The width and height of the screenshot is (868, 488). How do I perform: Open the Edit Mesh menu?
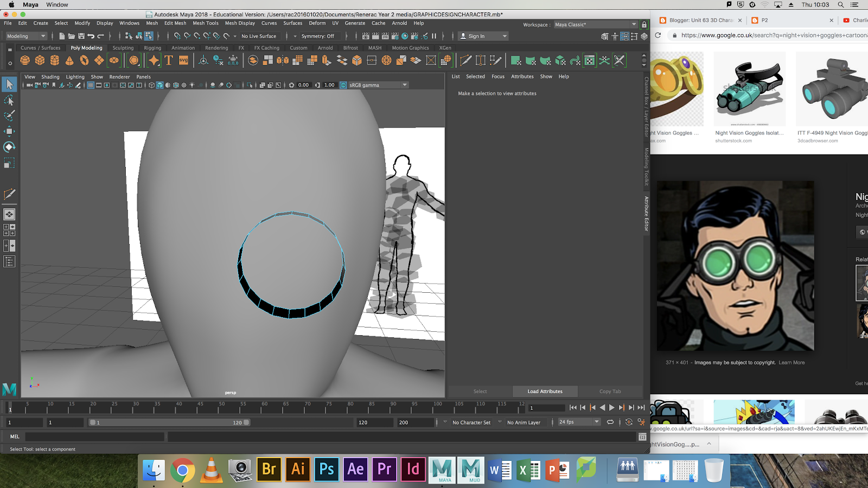point(175,23)
